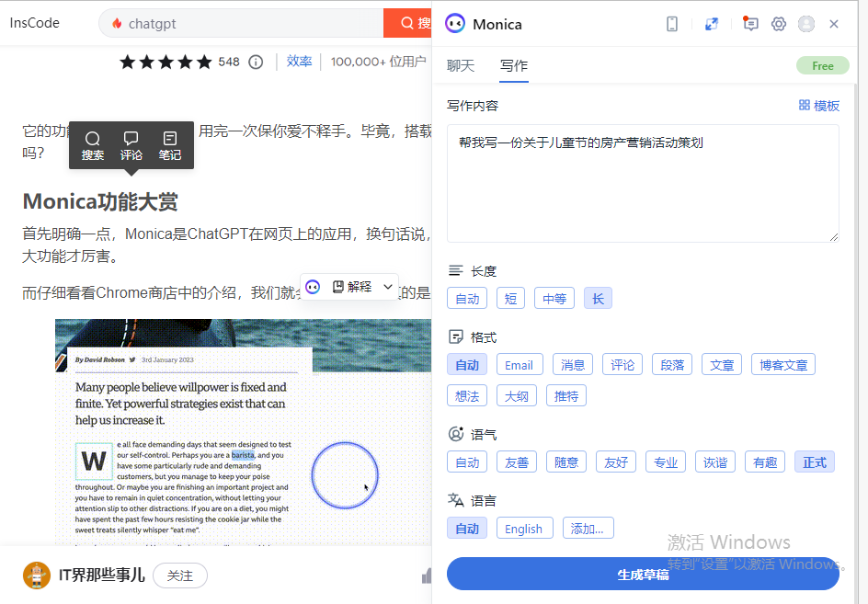Click the InsCode link in the top bar
Screen dimensions: 868x604
coord(34,23)
